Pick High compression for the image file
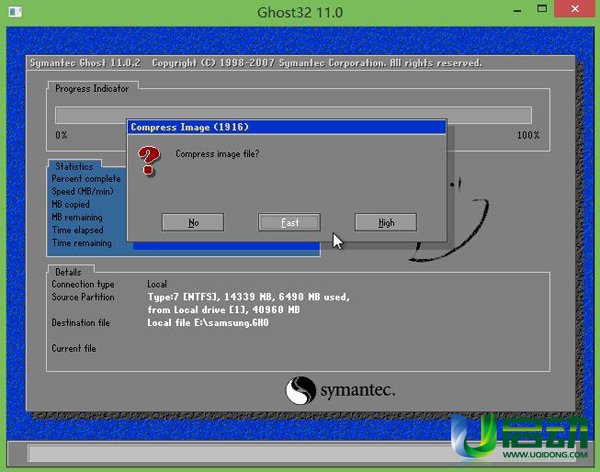 pos(386,222)
